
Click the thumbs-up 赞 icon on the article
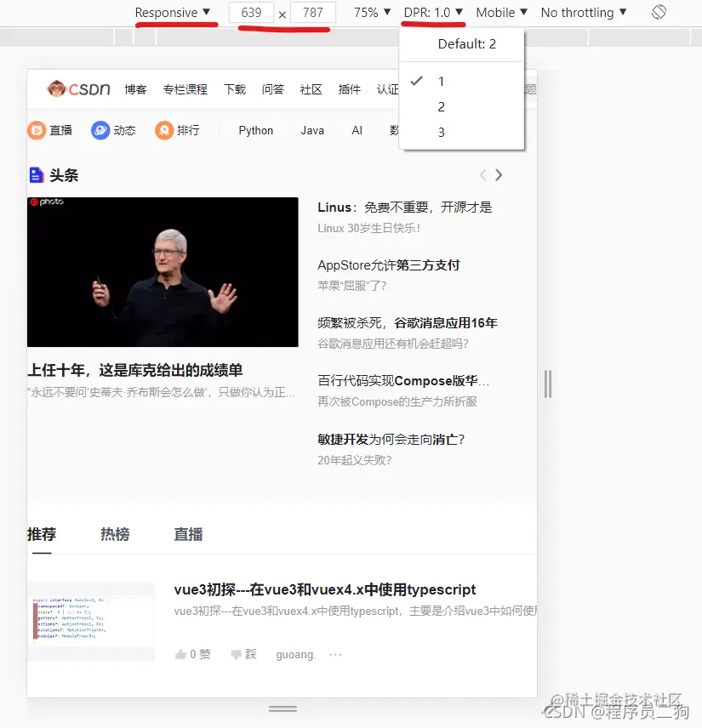[180, 654]
